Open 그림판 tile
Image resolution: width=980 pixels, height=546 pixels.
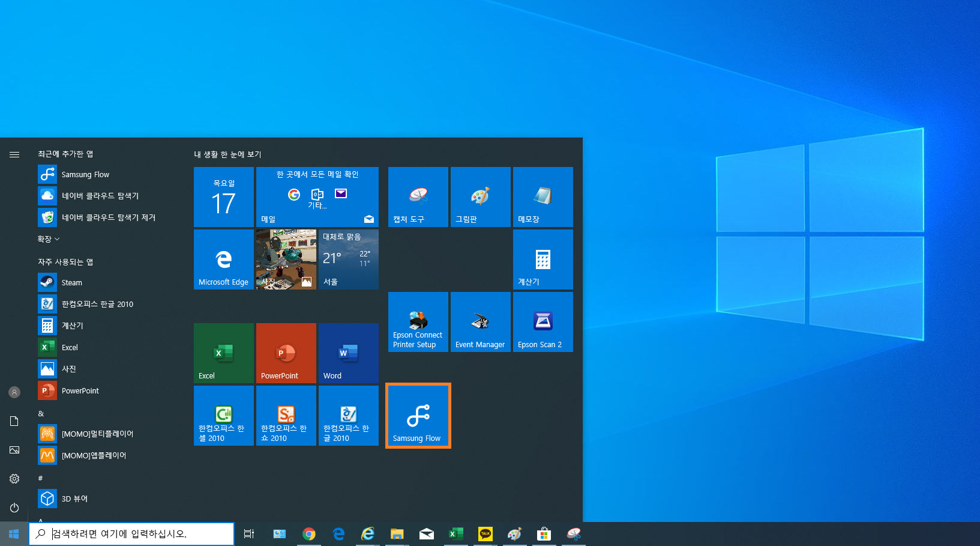pos(481,197)
